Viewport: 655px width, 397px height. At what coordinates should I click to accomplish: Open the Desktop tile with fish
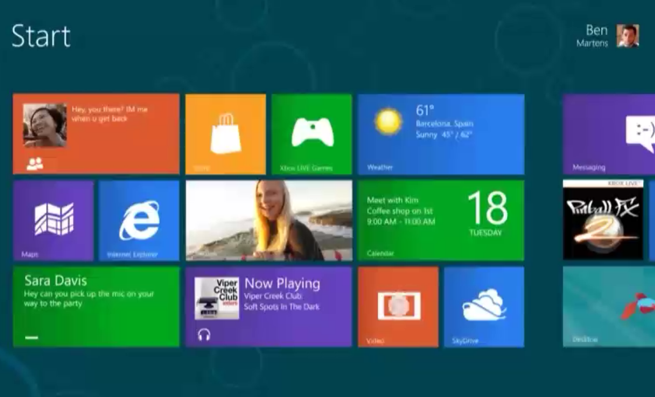tap(609, 307)
